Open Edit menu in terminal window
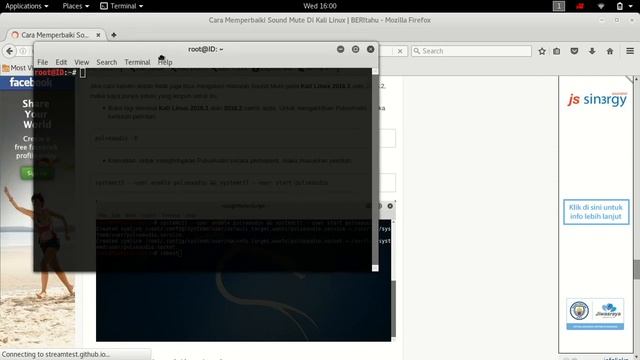Image resolution: width=640 pixels, height=360 pixels. click(61, 62)
